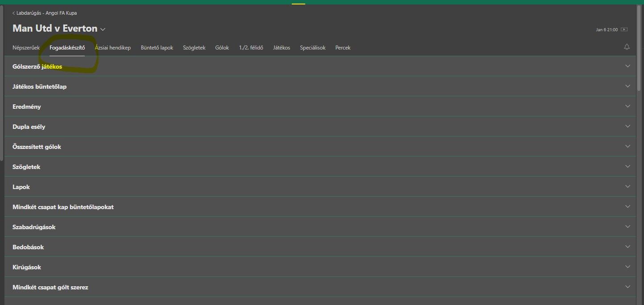Viewport: 644px width, 305px height.
Task: Open the 1./2. félidő tab
Action: [251, 48]
